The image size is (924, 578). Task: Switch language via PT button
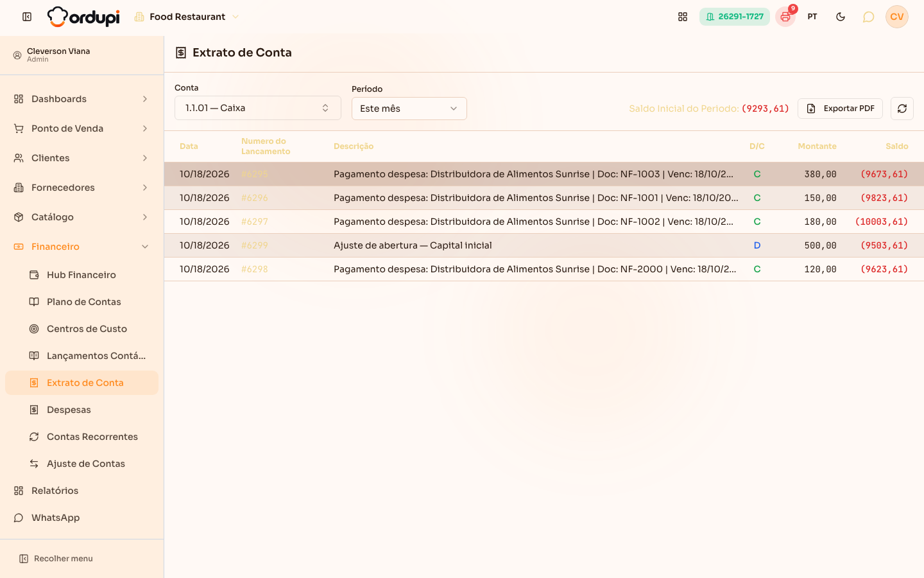[812, 17]
